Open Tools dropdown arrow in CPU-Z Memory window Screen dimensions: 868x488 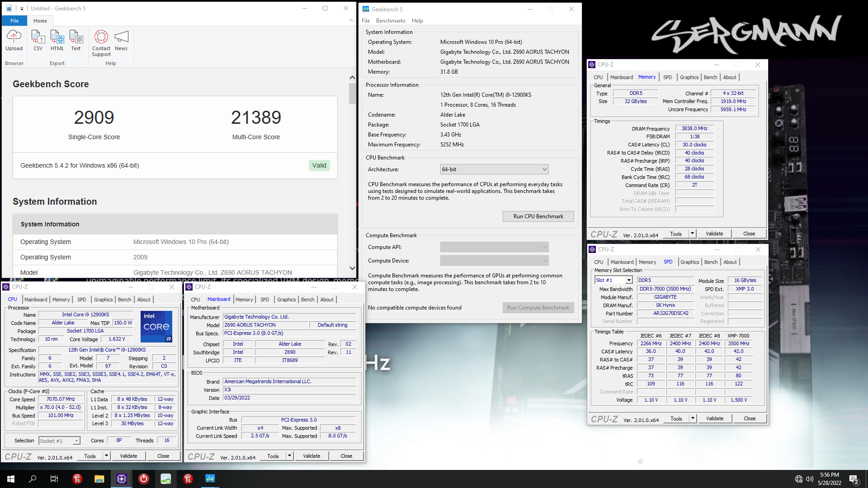pyautogui.click(x=692, y=234)
